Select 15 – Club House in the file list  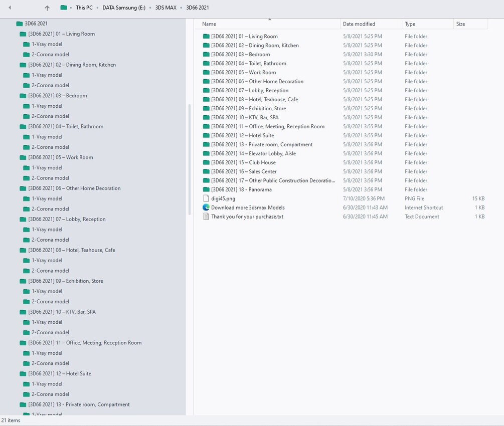click(243, 162)
